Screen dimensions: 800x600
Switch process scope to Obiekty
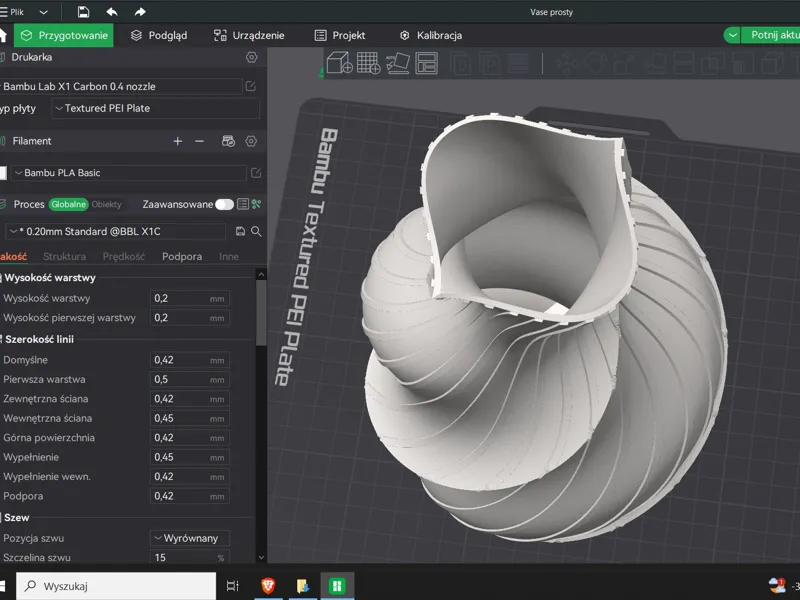coord(107,205)
